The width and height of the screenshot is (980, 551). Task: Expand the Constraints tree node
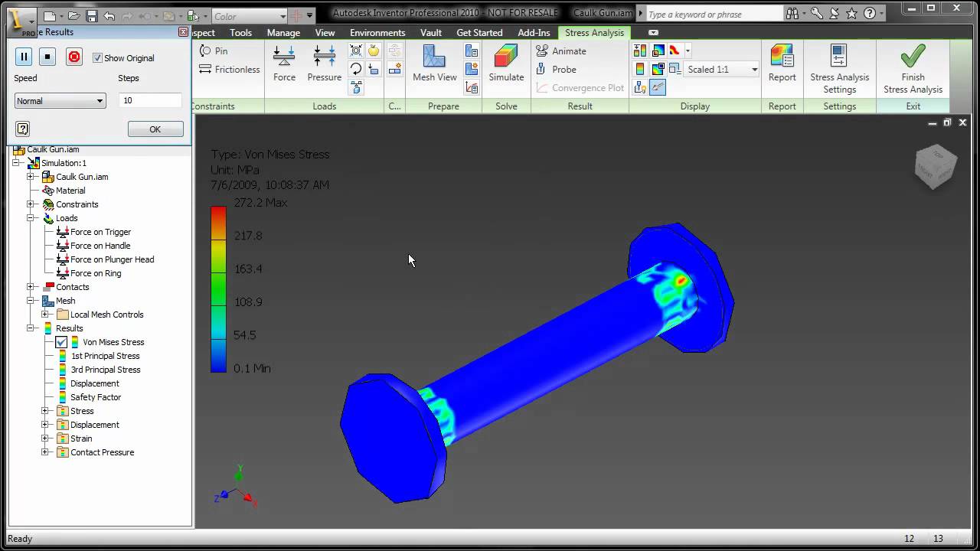31,204
